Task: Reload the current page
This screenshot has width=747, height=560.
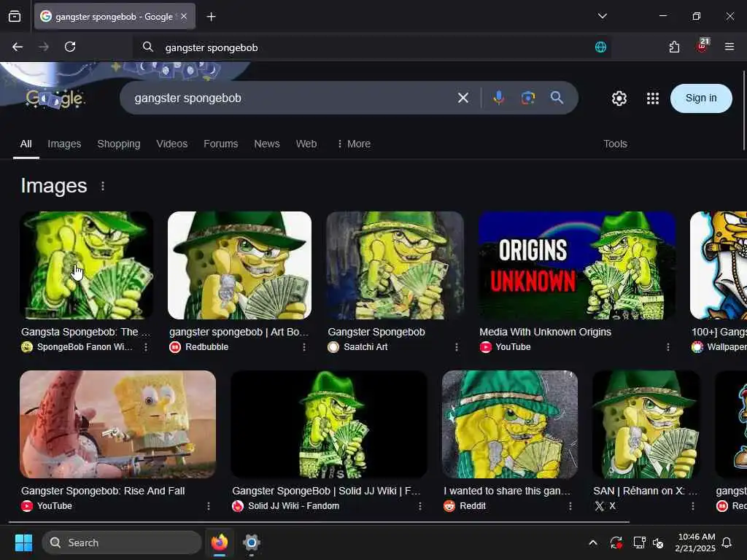Action: click(70, 47)
